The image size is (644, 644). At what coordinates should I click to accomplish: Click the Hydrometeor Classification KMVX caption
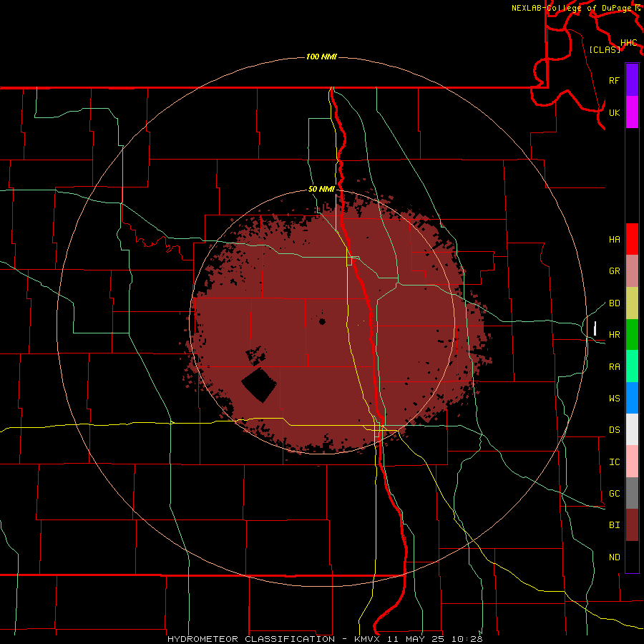(x=325, y=639)
